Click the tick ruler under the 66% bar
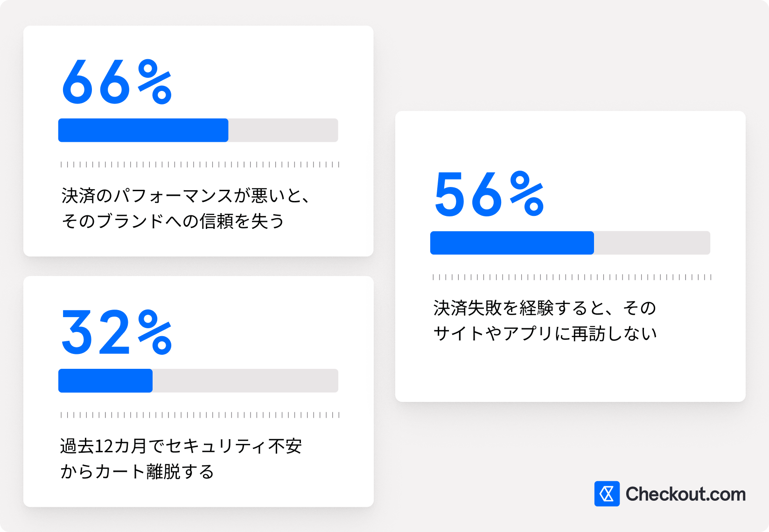 pos(200,165)
